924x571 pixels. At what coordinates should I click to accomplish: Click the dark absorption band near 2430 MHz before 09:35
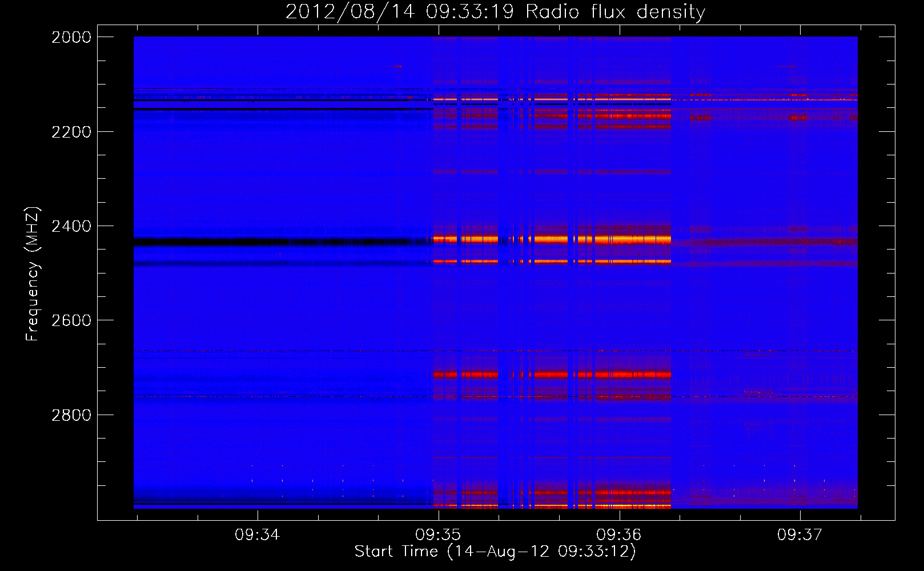283,242
